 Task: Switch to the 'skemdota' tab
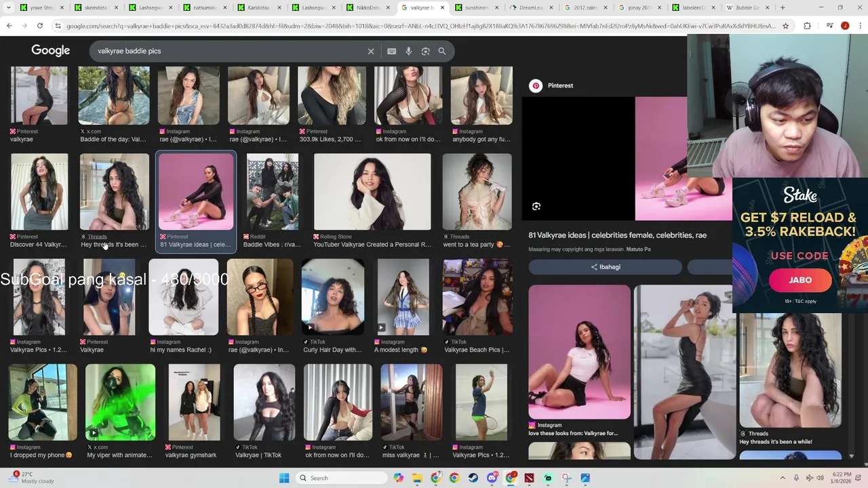[95, 7]
